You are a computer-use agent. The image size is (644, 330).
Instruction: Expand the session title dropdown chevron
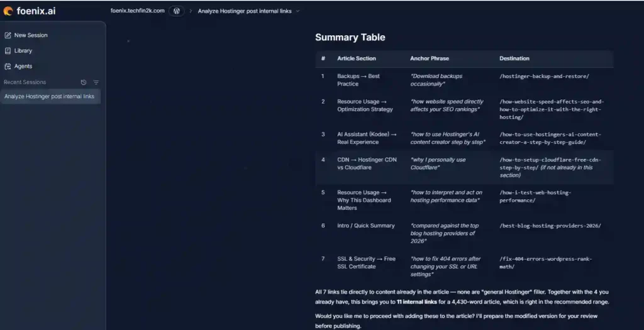[x=297, y=11]
